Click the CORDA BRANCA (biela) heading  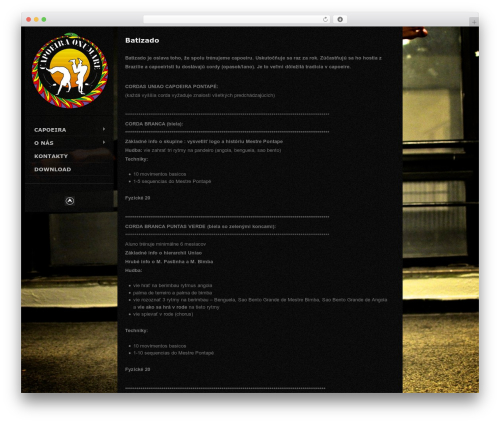[x=154, y=124]
